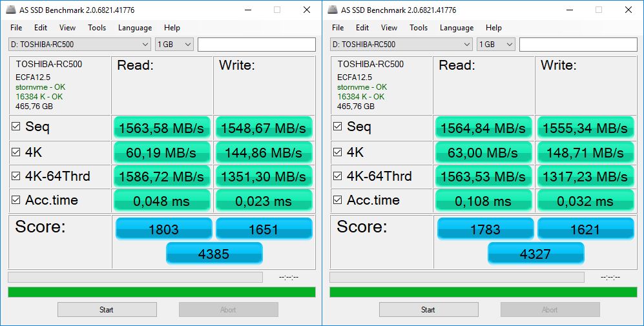Click empty text field in left window
Image resolution: width=644 pixels, height=326 pixels.
(x=256, y=45)
